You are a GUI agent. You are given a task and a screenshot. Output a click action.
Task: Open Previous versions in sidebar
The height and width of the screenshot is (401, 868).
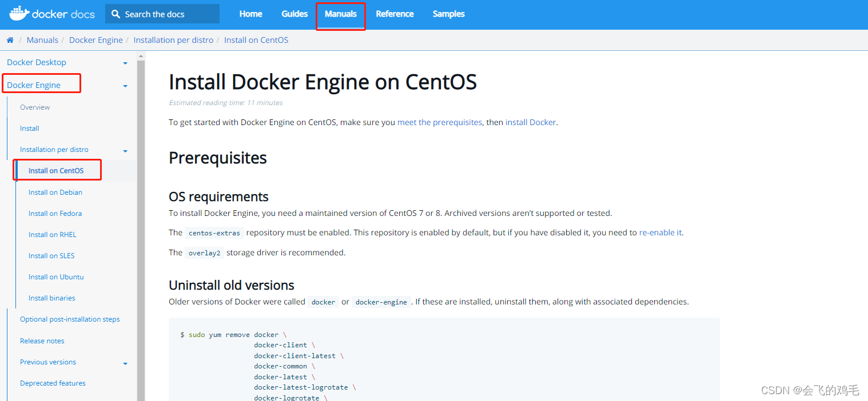point(48,362)
